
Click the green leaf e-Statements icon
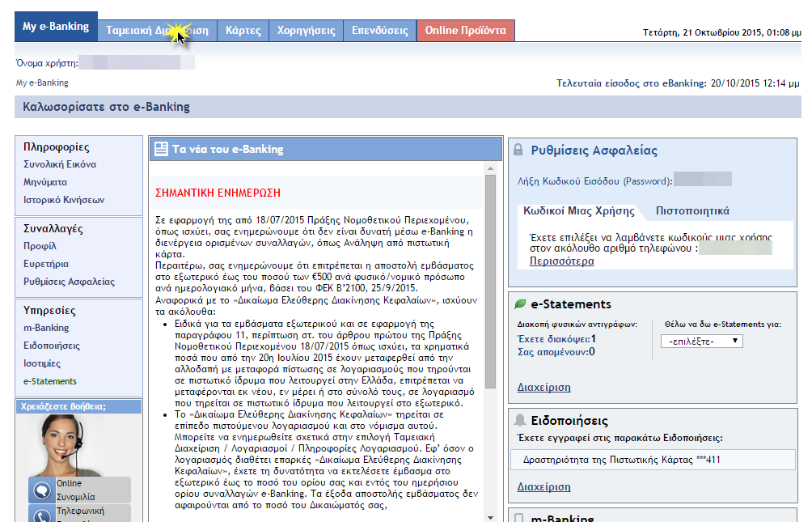(520, 303)
